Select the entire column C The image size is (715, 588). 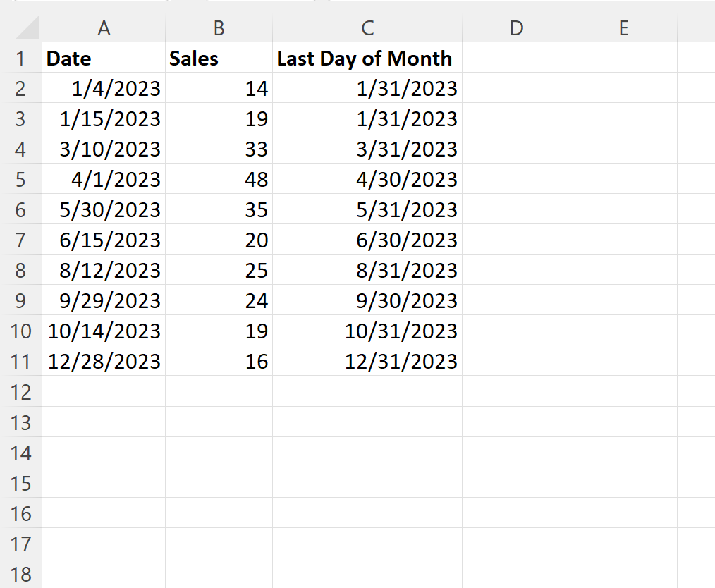click(x=367, y=28)
